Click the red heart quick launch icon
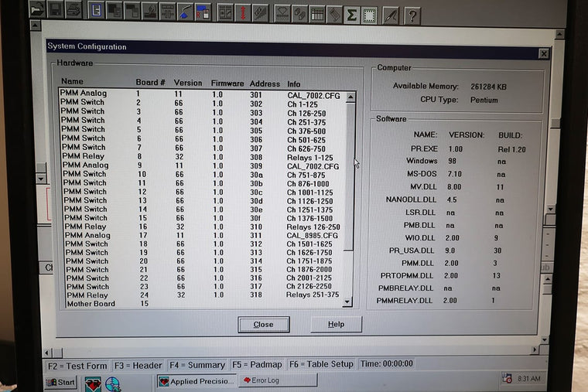The width and height of the screenshot is (588, 392). pyautogui.click(x=93, y=384)
